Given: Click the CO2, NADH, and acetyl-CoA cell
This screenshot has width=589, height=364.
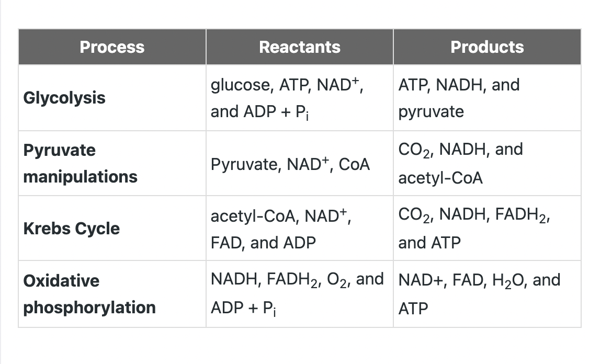Looking at the screenshot, I should tap(487, 163).
